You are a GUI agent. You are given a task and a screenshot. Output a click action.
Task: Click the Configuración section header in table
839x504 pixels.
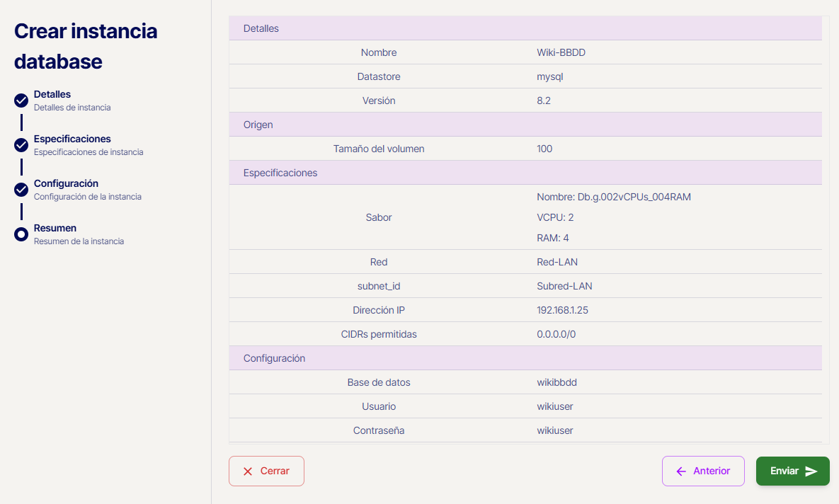click(274, 358)
